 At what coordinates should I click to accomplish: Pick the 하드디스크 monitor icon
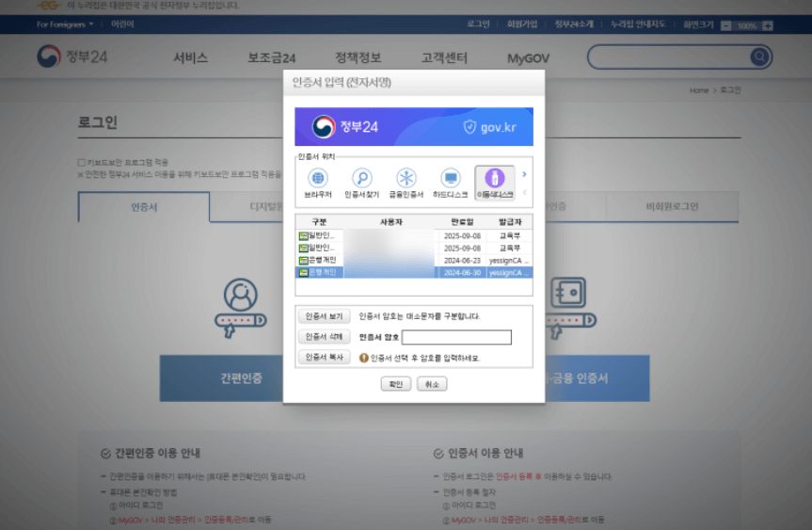tap(451, 178)
